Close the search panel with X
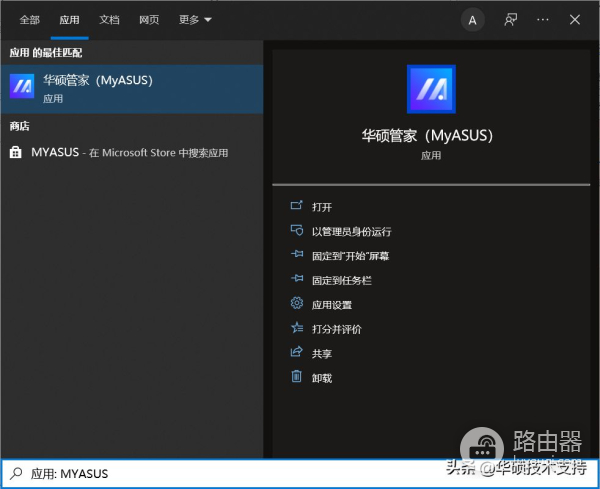The width and height of the screenshot is (600, 489). pos(575,20)
